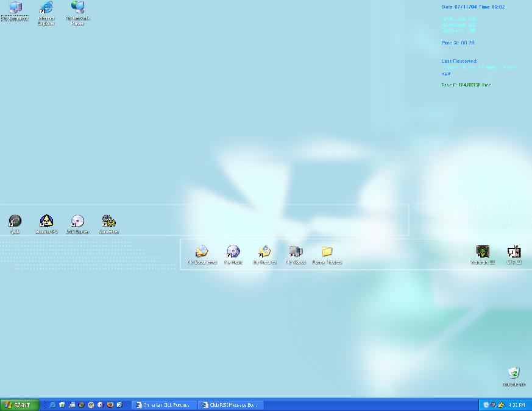Screen dimensions: 532x411
Task: Launch the Warcraft III shortcut
Action: pos(483,251)
